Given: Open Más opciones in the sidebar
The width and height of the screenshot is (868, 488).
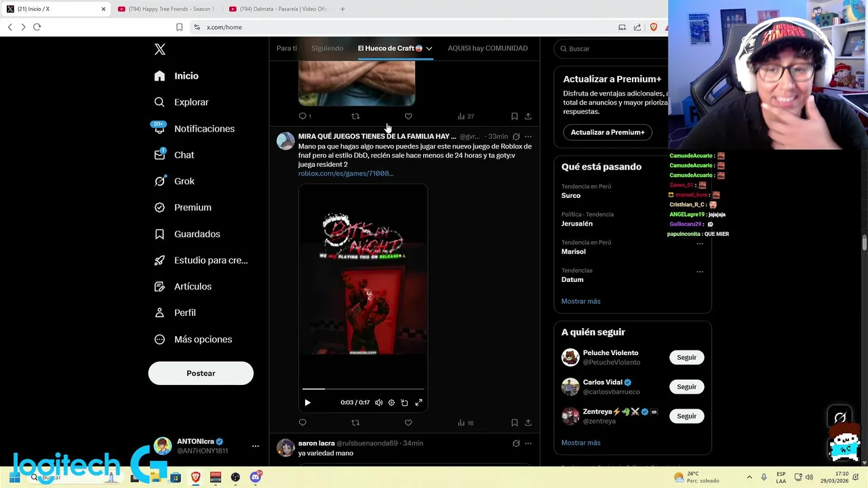Looking at the screenshot, I should [193, 340].
